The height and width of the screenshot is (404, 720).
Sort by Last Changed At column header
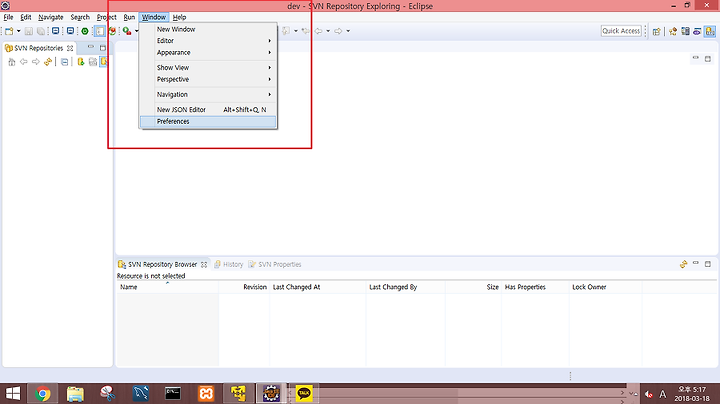coord(317,287)
